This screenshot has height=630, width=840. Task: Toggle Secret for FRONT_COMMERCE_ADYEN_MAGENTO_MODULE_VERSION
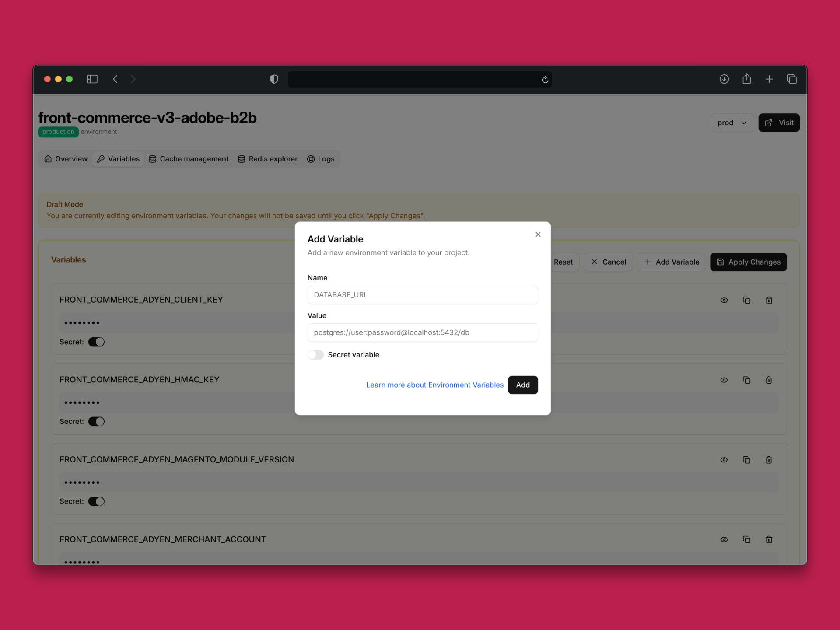96,502
